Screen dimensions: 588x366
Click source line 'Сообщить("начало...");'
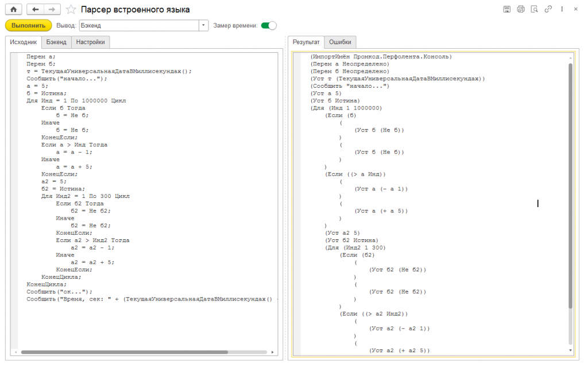[67, 79]
